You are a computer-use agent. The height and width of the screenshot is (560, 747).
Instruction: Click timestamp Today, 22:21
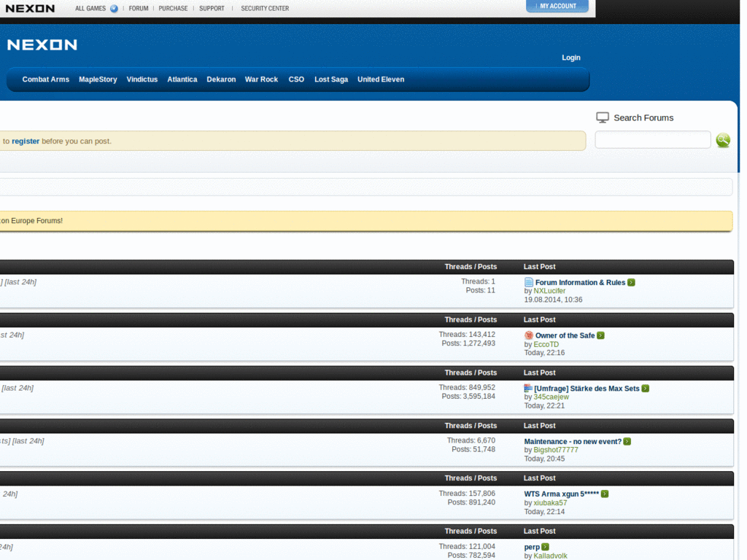tap(544, 405)
